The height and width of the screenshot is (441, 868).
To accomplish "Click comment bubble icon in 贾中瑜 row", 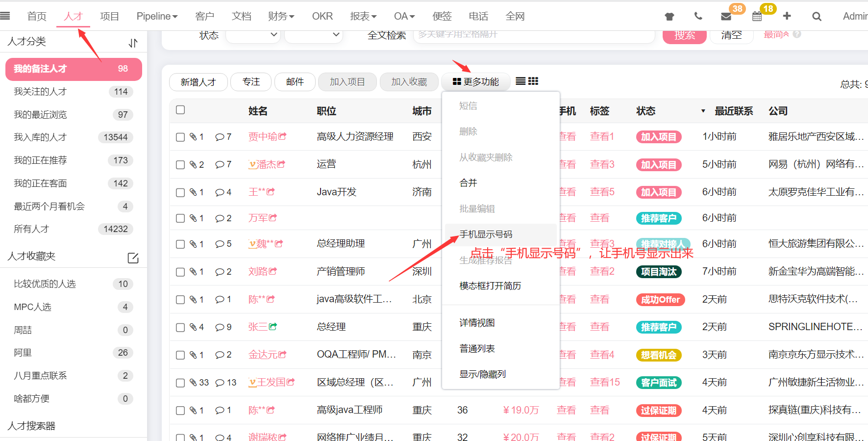I will click(220, 137).
